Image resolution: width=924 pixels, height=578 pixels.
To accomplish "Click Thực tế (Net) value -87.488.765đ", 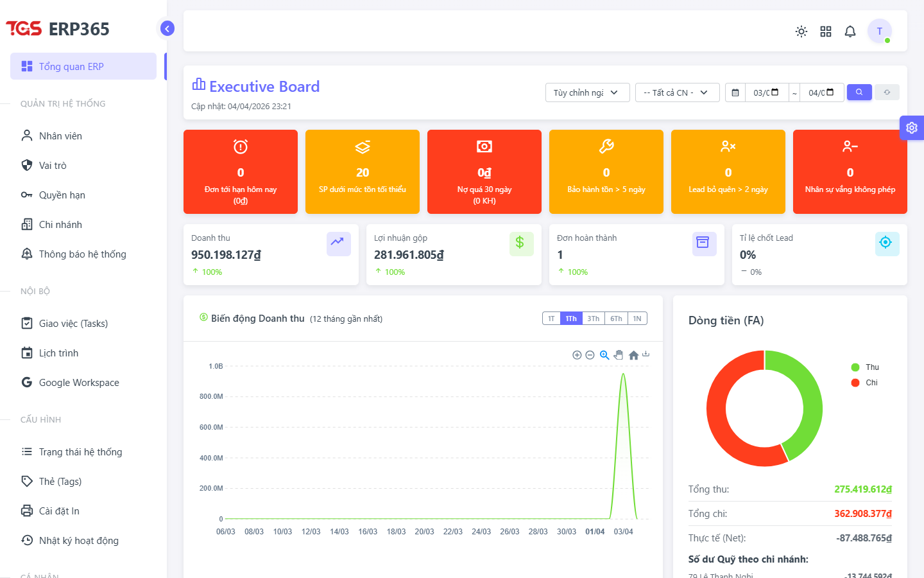I will (864, 538).
